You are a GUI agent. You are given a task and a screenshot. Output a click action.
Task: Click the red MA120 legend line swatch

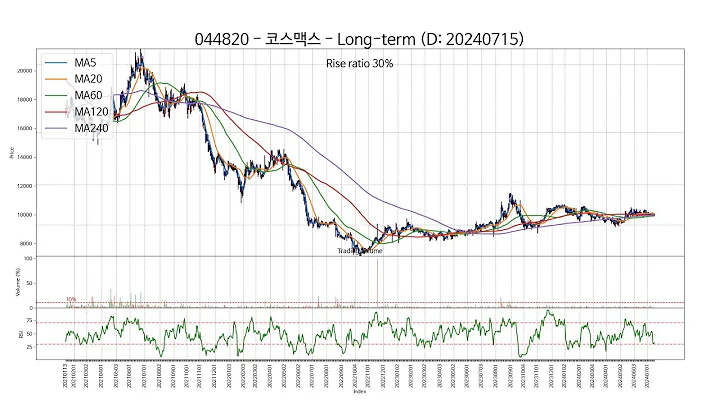click(x=56, y=112)
